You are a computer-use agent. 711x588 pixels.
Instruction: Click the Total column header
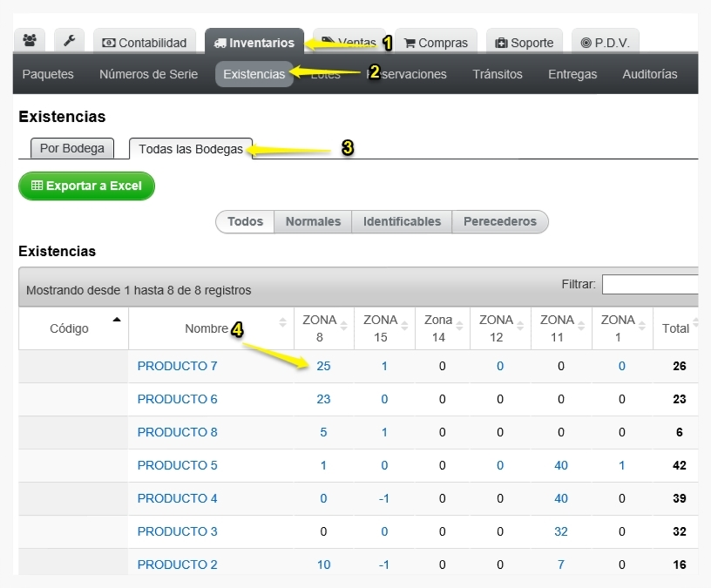(675, 328)
